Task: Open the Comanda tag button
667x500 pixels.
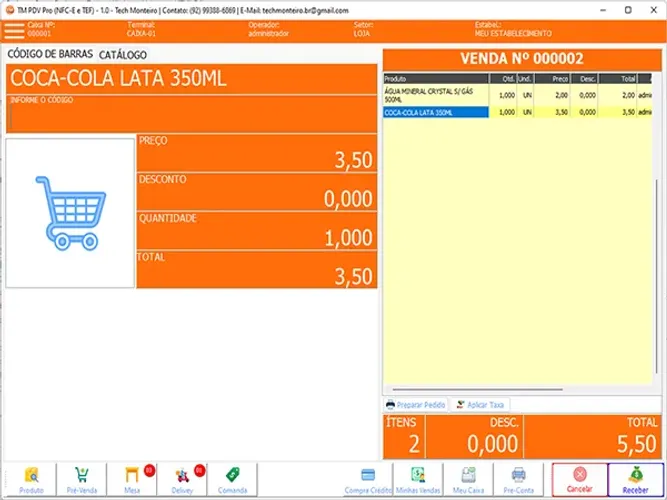Action: 232,480
